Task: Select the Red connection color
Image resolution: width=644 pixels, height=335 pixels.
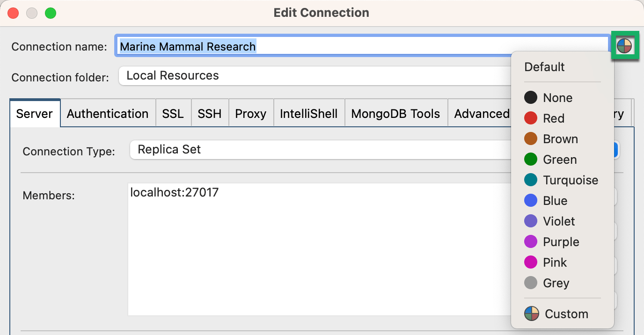Action: [x=554, y=118]
